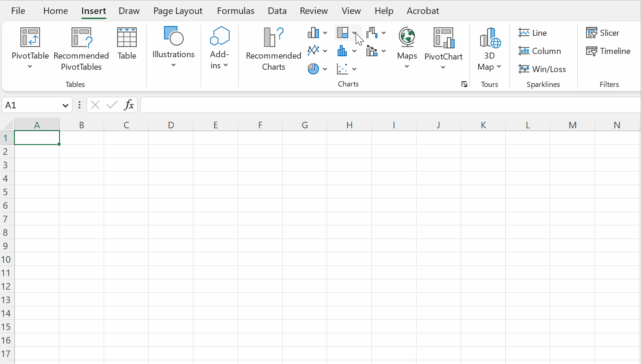Expand the Combo Chart dropdown arrow
The height and width of the screenshot is (364, 641).
pyautogui.click(x=383, y=51)
